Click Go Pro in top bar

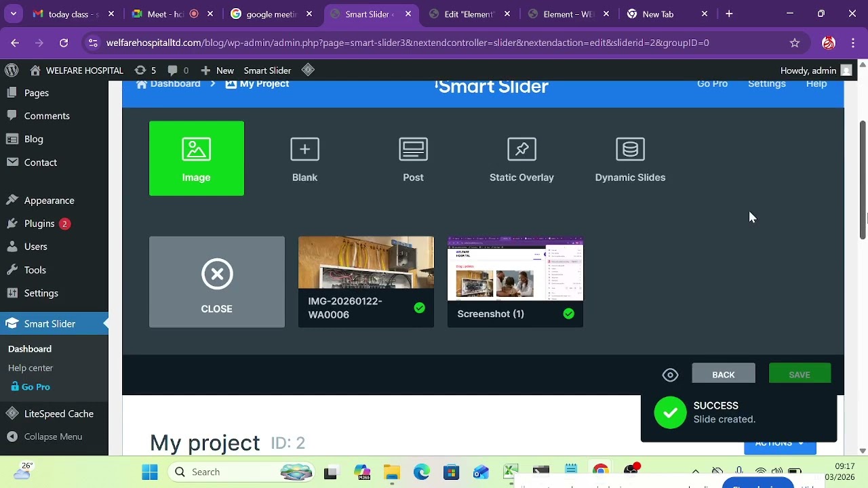point(712,84)
